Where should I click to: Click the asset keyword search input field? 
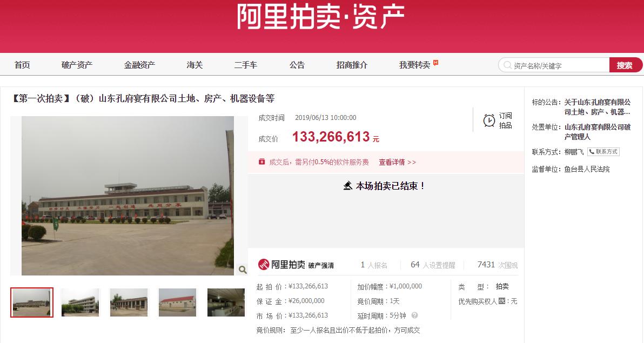click(556, 64)
